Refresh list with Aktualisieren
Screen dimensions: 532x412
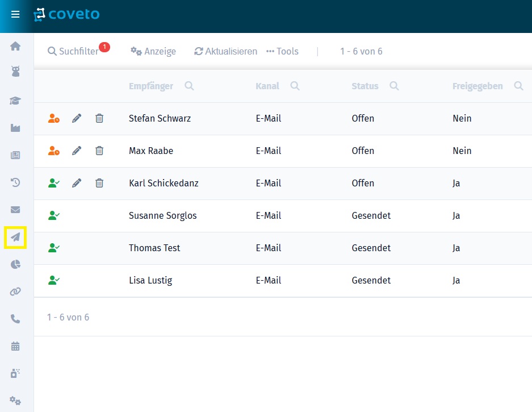tap(225, 51)
